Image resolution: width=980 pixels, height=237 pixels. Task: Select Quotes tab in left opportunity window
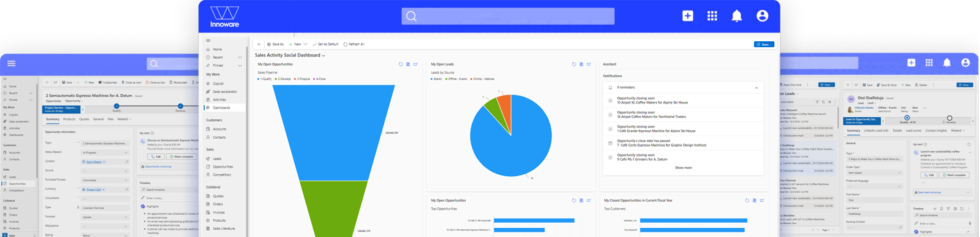(x=84, y=119)
